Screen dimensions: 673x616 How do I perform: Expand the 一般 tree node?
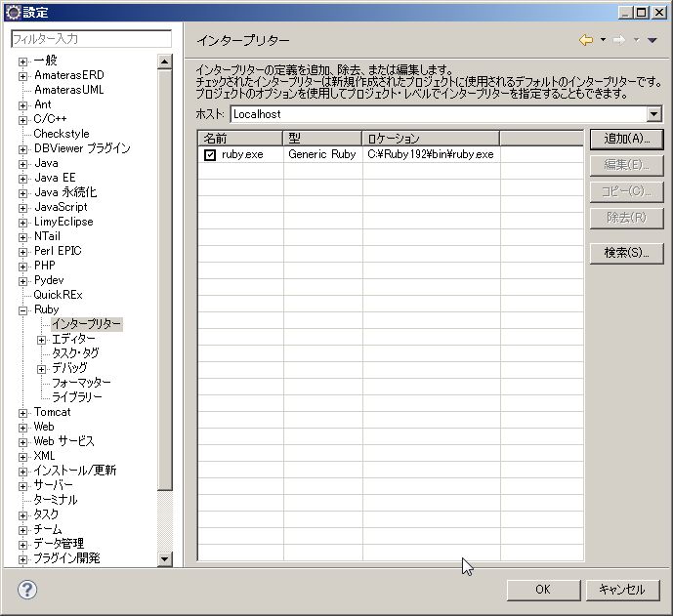coord(23,62)
